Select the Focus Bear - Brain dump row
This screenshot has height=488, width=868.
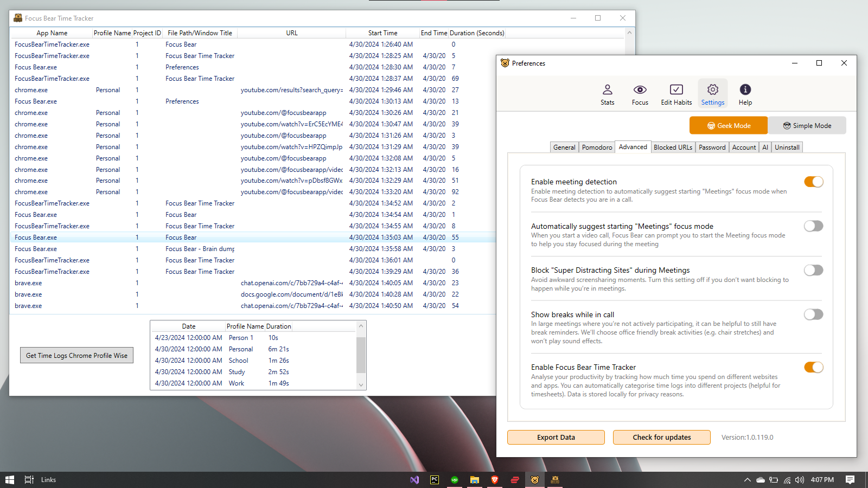point(253,249)
